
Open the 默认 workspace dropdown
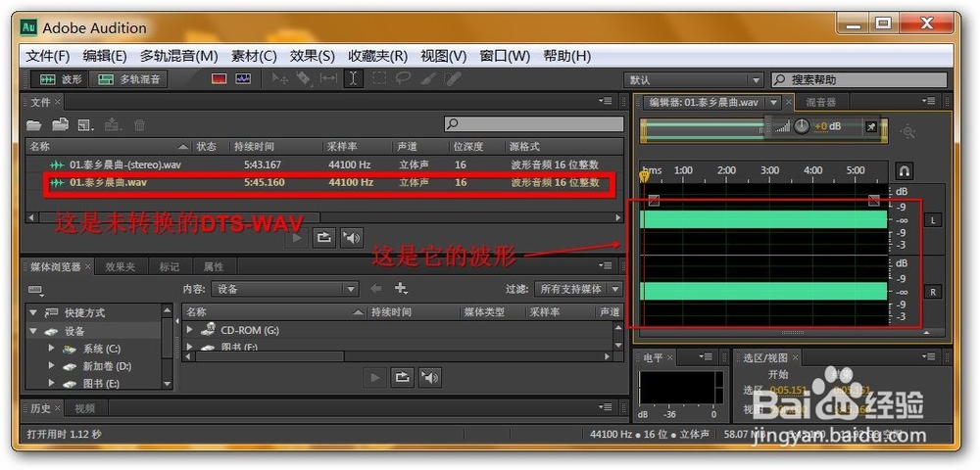click(x=693, y=80)
